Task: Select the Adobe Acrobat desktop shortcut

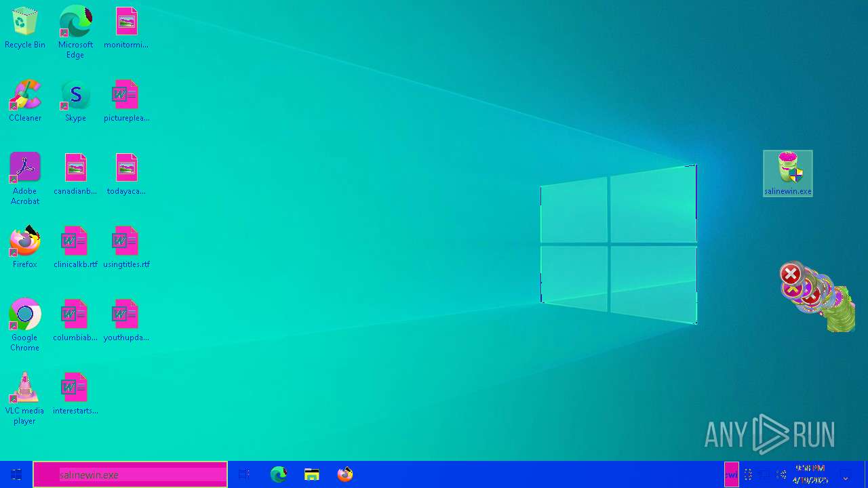Action: (x=24, y=178)
